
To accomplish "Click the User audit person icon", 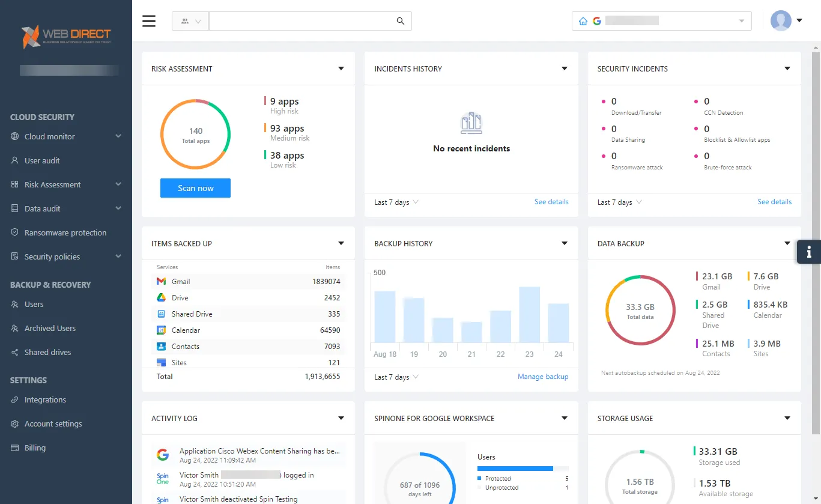I will (15, 160).
